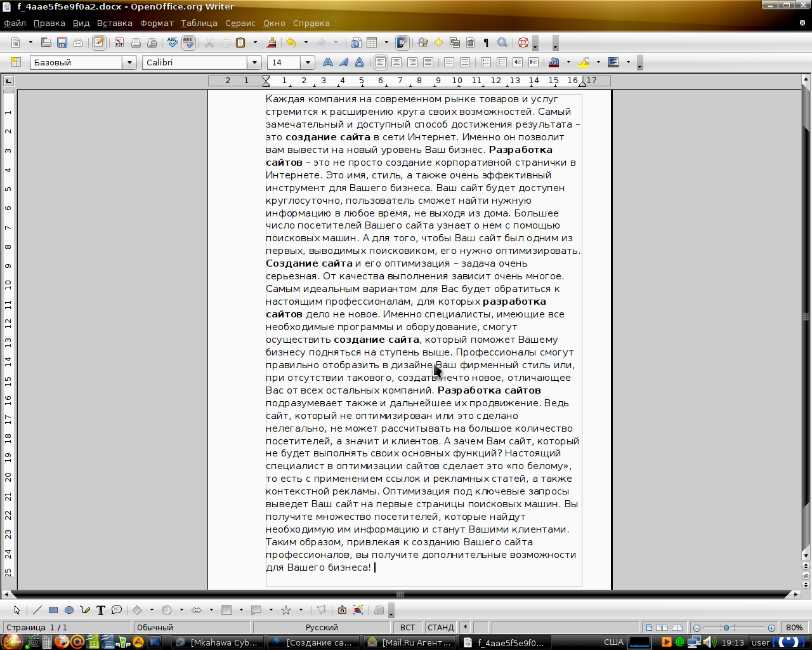Switch to Mkahawa Cyb... taskbar window
The width and height of the screenshot is (812, 650).
tap(218, 642)
